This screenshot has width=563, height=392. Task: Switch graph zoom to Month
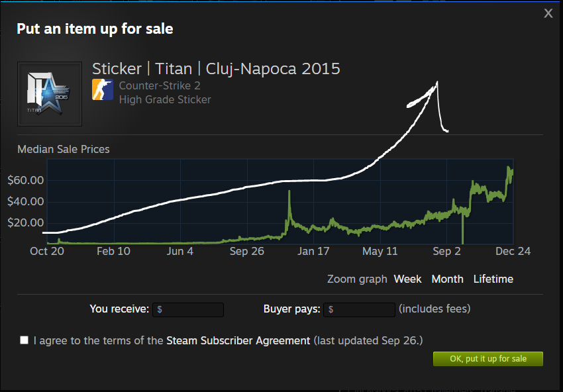[x=447, y=279]
